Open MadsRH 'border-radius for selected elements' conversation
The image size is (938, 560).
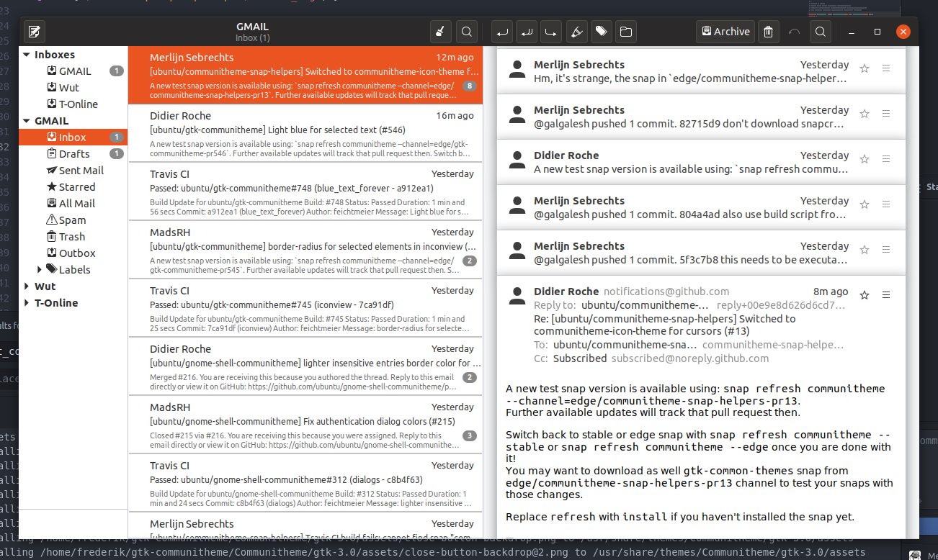(305, 250)
